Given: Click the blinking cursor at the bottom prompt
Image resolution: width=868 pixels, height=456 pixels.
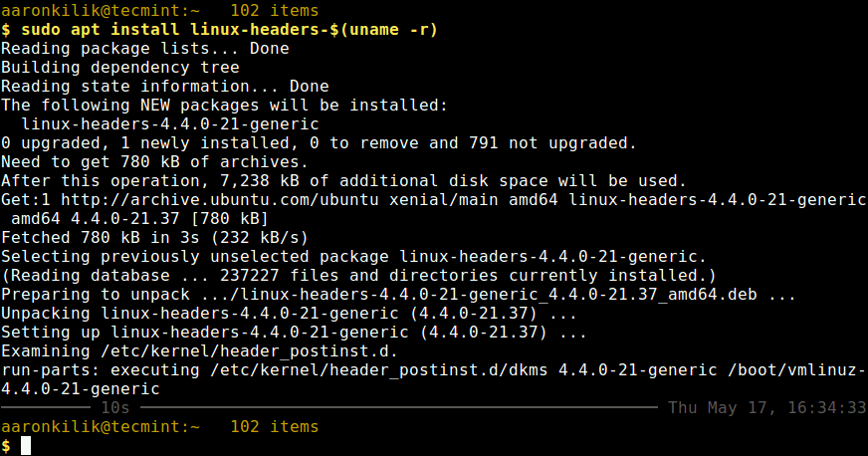Looking at the screenshot, I should point(26,446).
